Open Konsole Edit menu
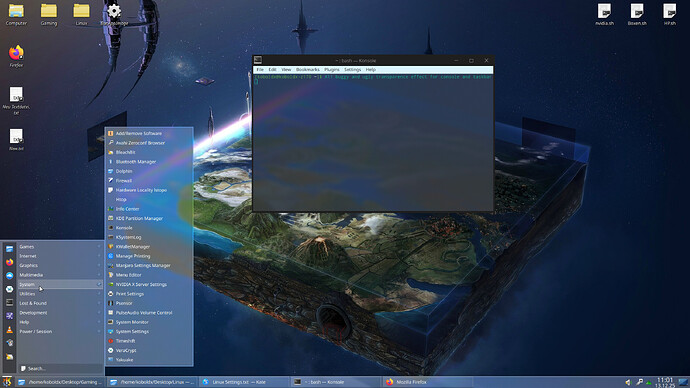Viewport: 690px width, 388px height. click(272, 70)
